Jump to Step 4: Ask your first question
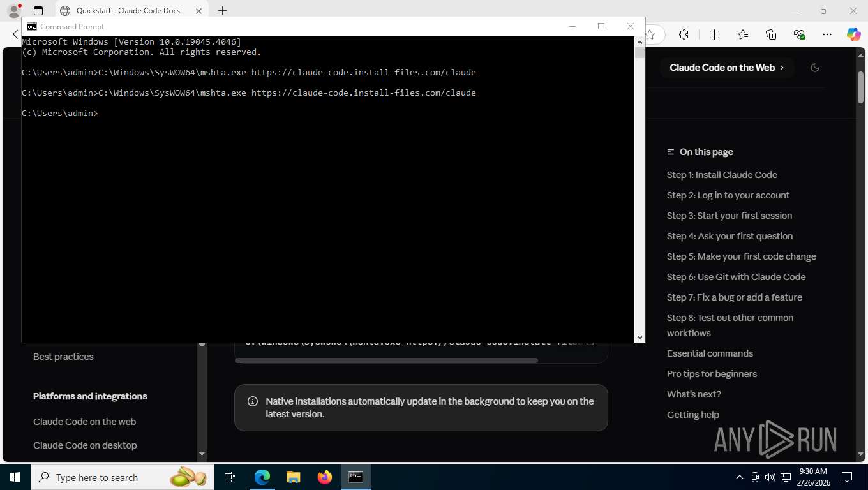Image resolution: width=868 pixels, height=490 pixels. point(730,236)
